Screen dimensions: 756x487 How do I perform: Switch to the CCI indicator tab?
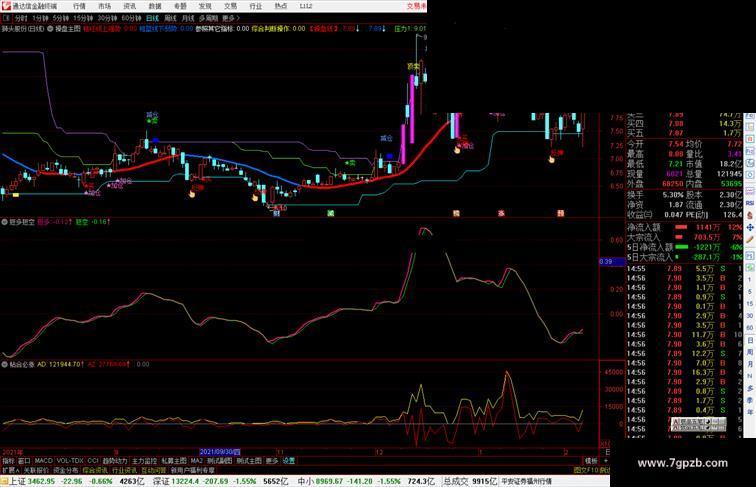tap(93, 461)
